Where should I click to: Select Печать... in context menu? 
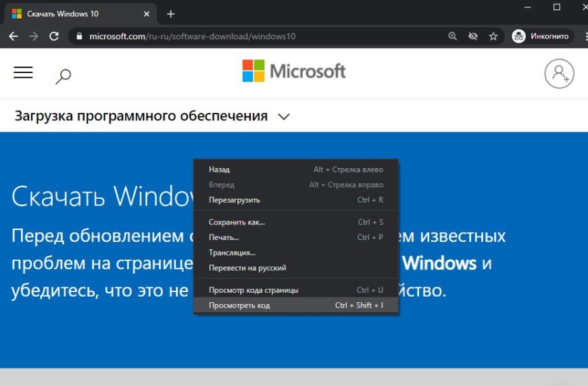point(296,237)
